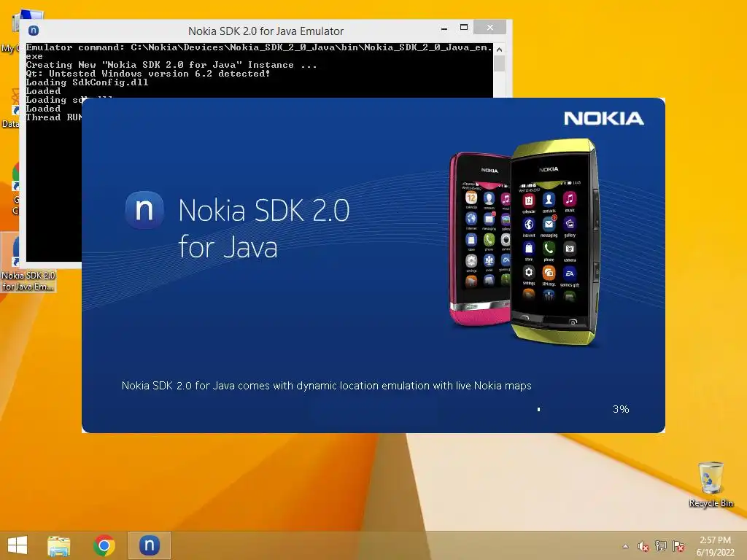This screenshot has height=560, width=747.
Task: Open the Action Center flag icon
Action: coord(678,546)
